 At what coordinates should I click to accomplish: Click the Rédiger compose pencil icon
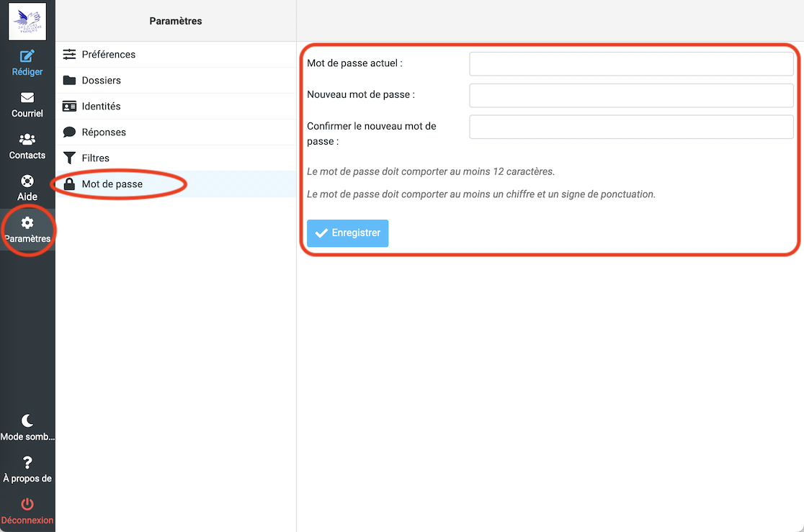pos(27,56)
